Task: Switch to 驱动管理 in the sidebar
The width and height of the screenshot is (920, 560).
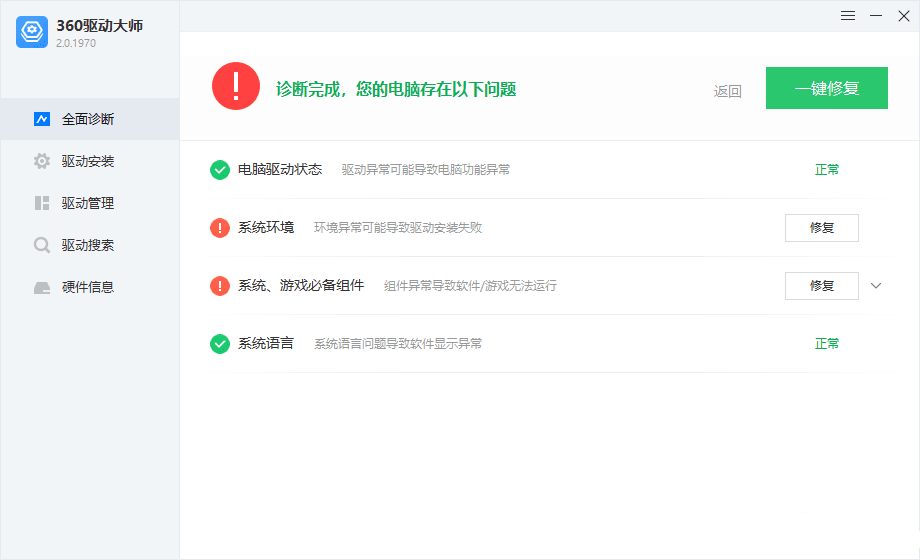Action: 90,203
